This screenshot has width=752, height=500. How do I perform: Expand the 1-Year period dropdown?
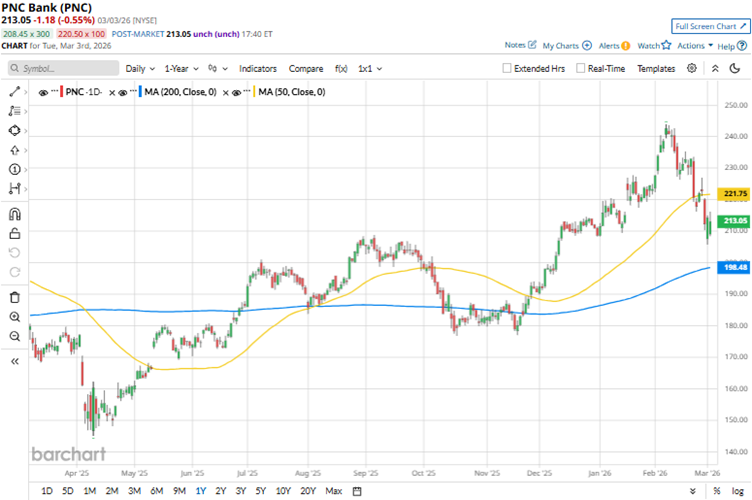182,69
